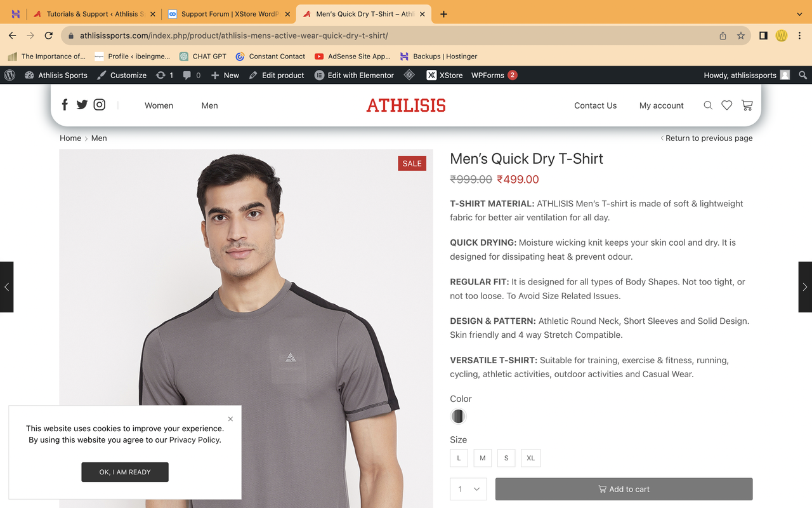Open the quantity dropdown

tap(468, 489)
